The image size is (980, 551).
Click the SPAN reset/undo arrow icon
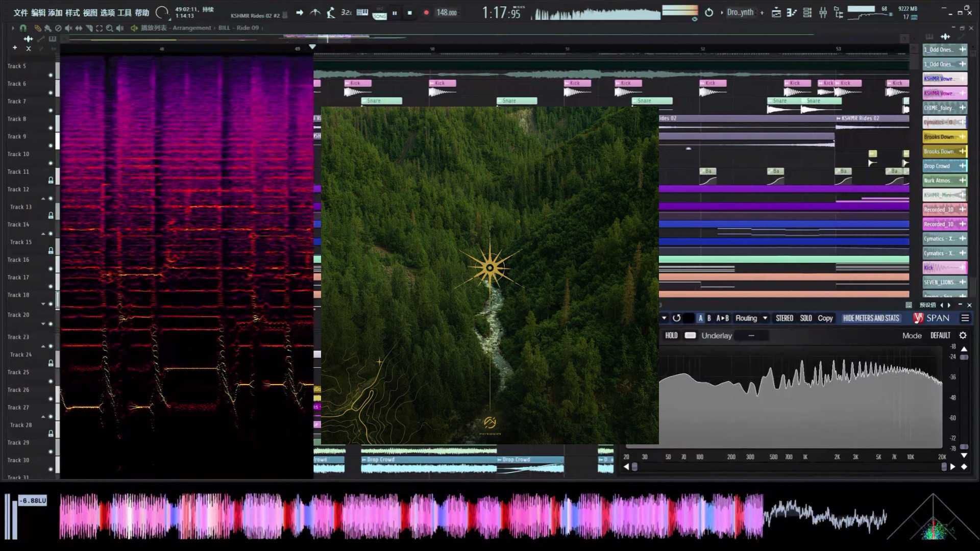point(676,318)
